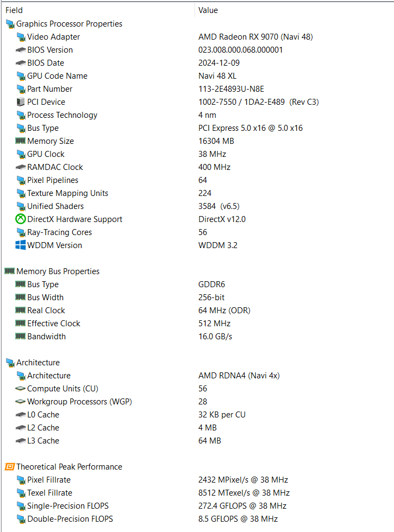Screen dimensions: 394x532
Task: Select the Navi 48 XL value
Action: coord(217,76)
